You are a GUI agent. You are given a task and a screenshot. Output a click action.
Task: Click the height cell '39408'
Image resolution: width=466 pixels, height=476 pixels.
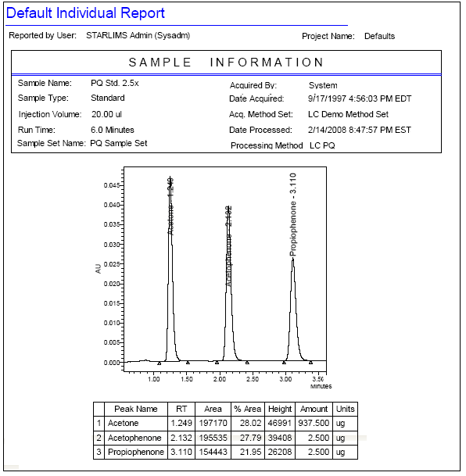(x=280, y=438)
